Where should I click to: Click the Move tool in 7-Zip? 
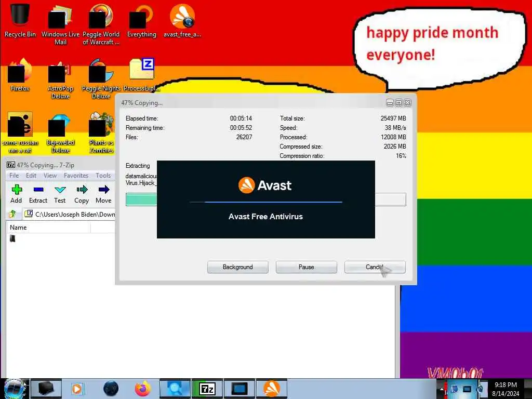[103, 194]
